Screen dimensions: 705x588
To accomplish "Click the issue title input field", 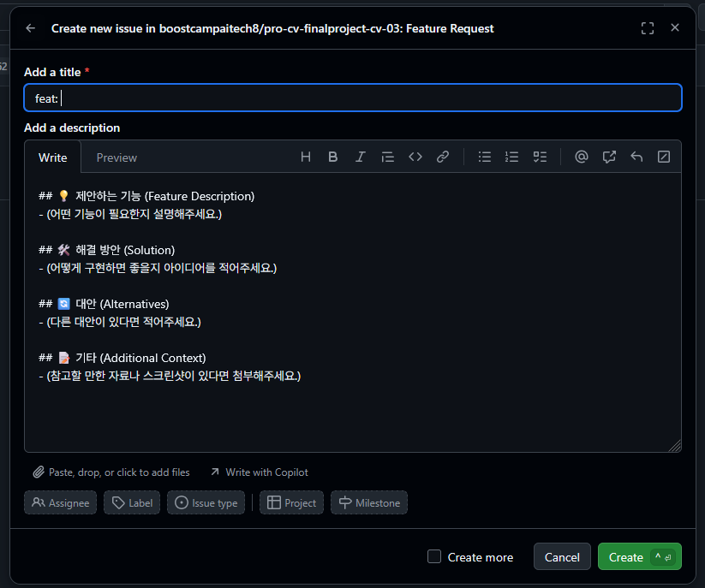I will [353, 98].
